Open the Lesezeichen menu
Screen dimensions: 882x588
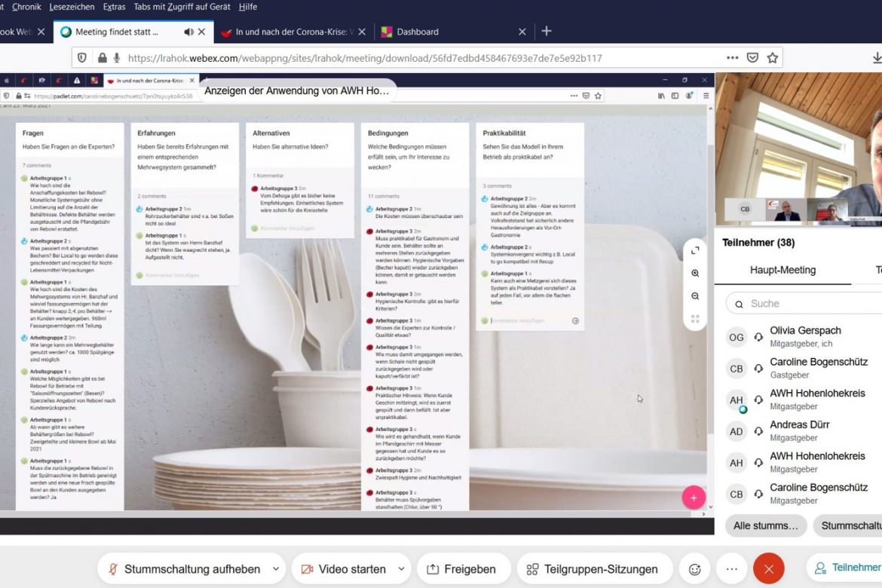tap(72, 7)
